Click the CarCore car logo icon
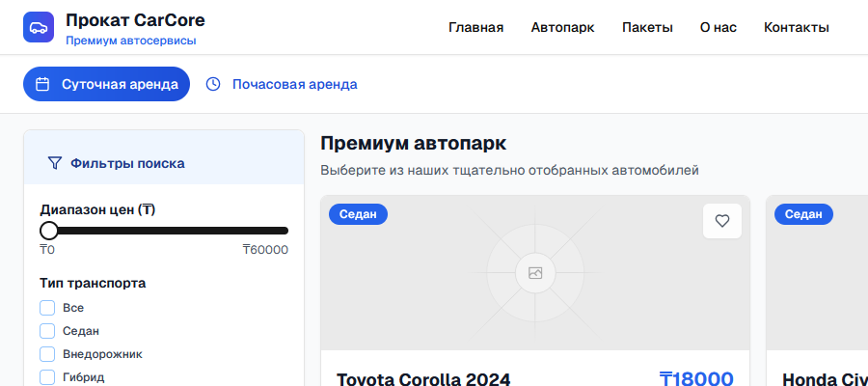Viewport: 868px width, 386px height. click(x=39, y=27)
